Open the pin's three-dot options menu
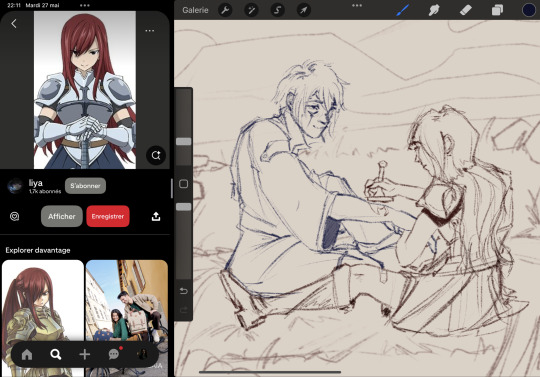540x377 pixels. point(149,31)
